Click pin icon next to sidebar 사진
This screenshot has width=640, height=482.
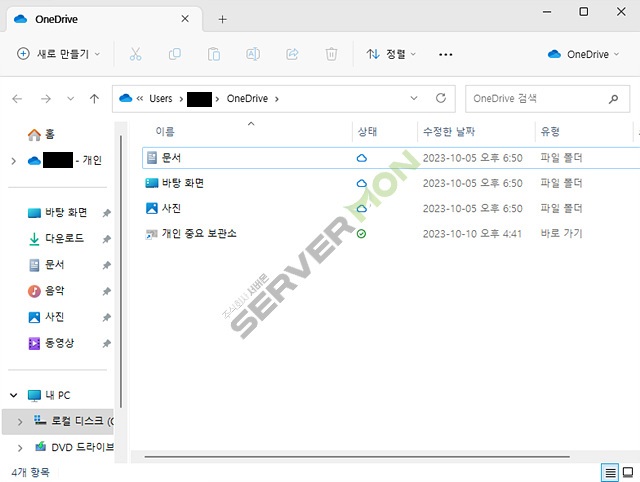pos(107,318)
